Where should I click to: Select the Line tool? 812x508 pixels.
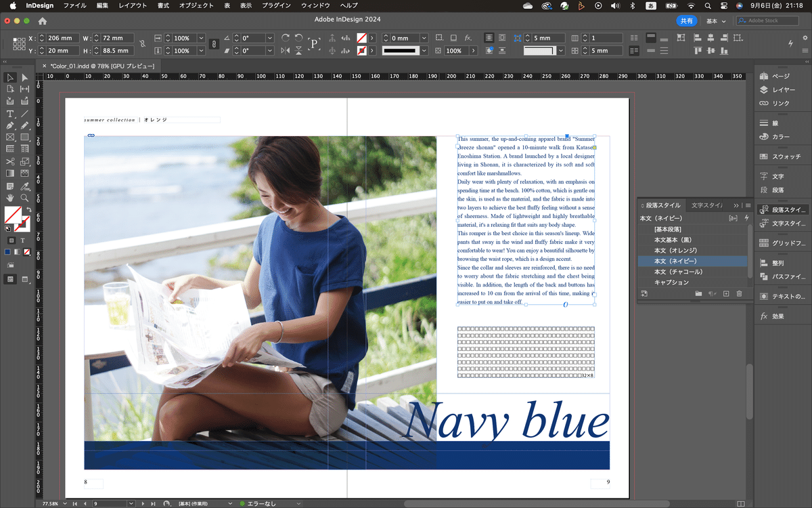pyautogui.click(x=24, y=114)
